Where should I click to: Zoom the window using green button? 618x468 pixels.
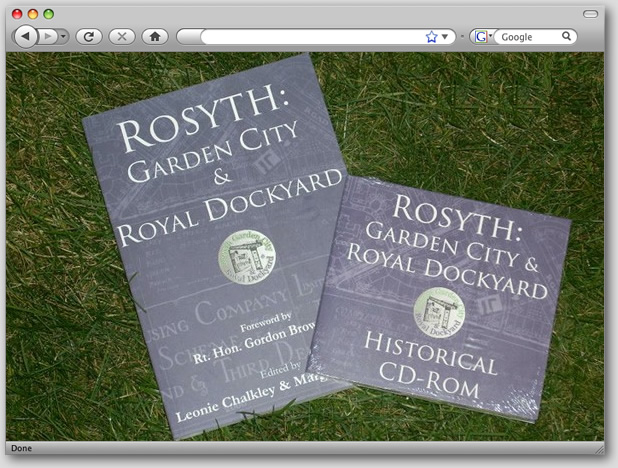click(x=48, y=13)
